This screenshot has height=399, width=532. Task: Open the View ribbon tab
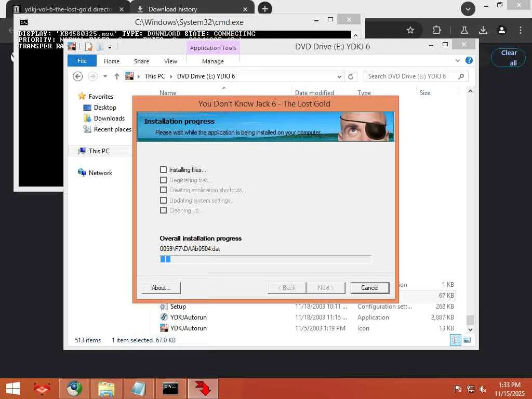170,61
